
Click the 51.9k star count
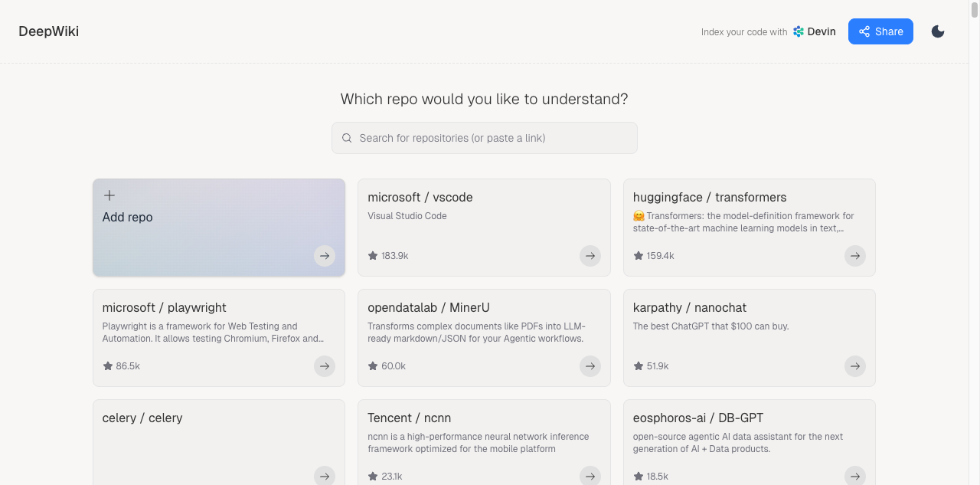pos(658,366)
